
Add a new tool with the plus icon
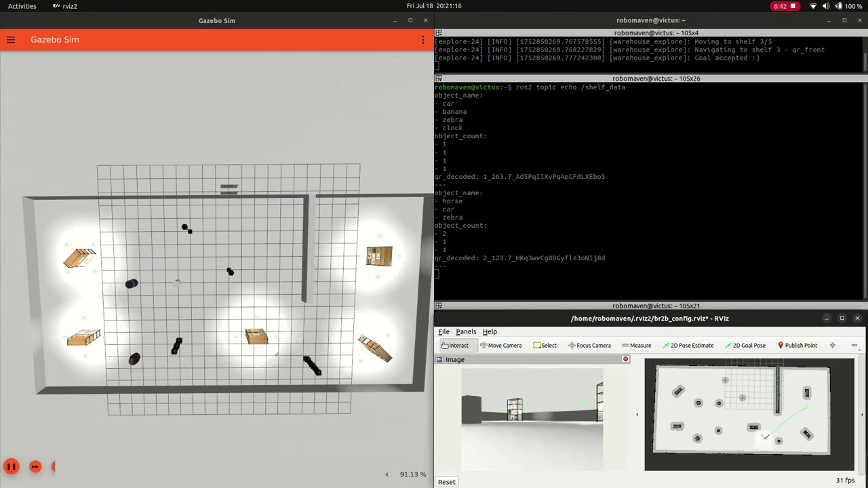coord(833,346)
